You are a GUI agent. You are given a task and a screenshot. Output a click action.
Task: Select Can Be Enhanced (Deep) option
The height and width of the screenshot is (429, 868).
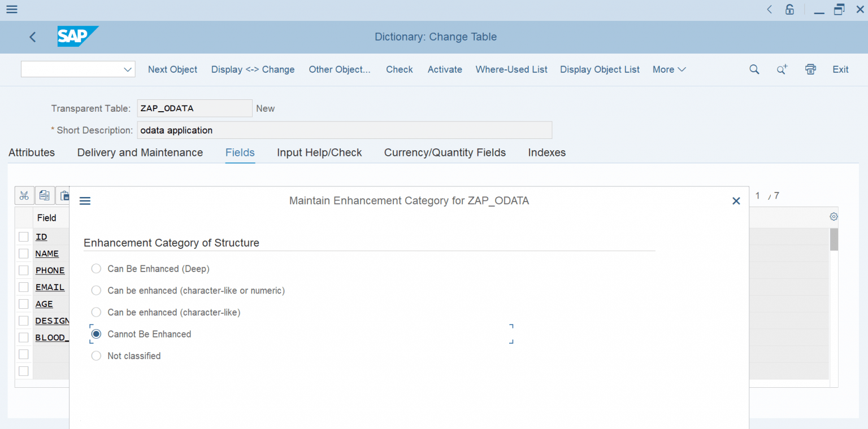(96, 269)
